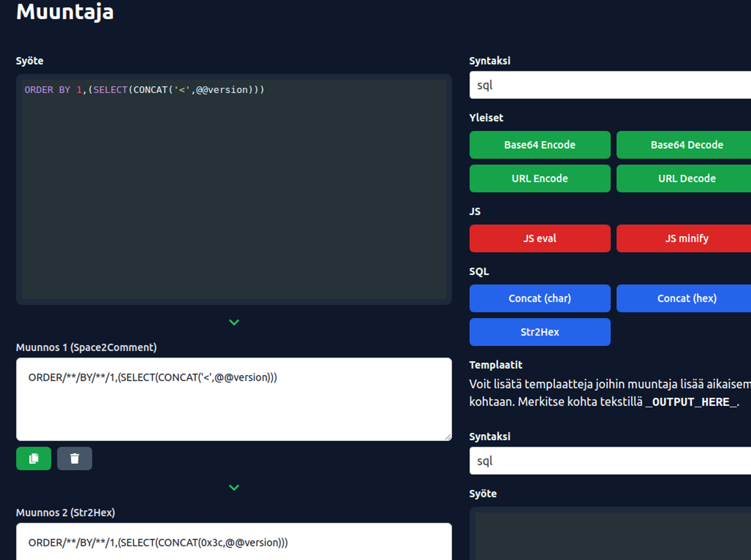751x560 pixels.
Task: Apply the Concat (hex) SQL transform
Action: [687, 298]
